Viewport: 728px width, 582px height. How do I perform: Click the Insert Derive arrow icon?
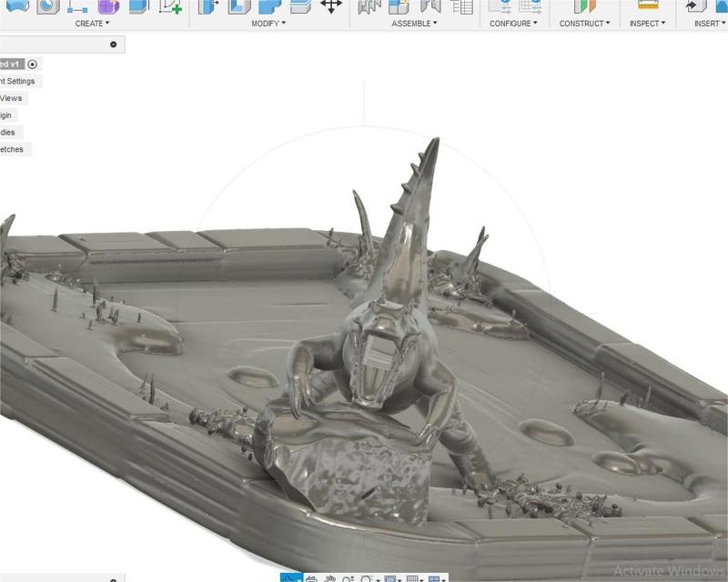tap(696, 6)
